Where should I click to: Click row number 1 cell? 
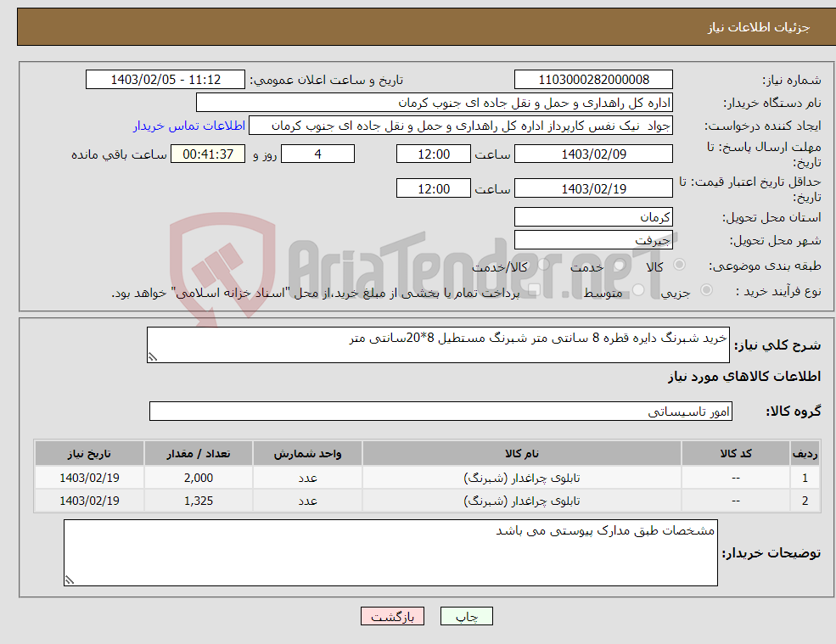pyautogui.click(x=805, y=478)
